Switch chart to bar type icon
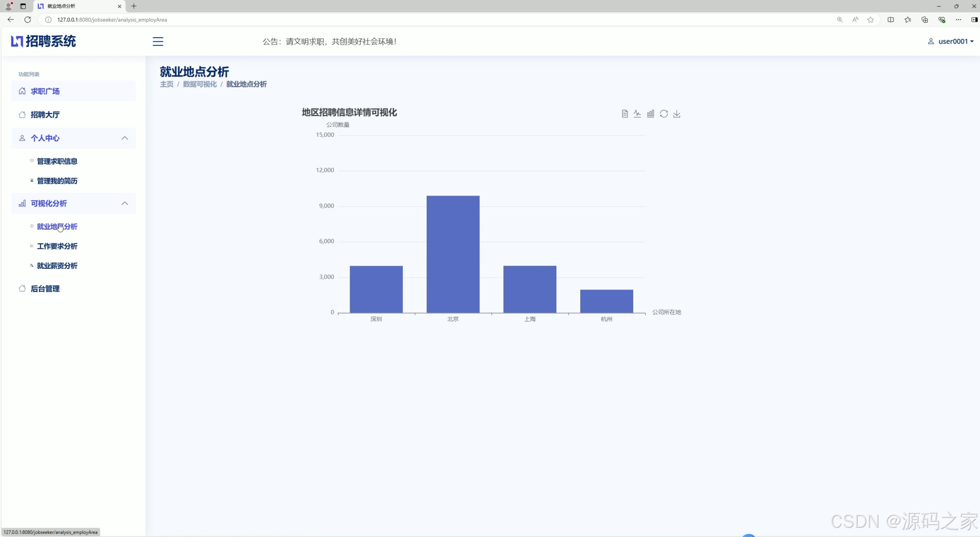This screenshot has width=980, height=537. (x=651, y=114)
